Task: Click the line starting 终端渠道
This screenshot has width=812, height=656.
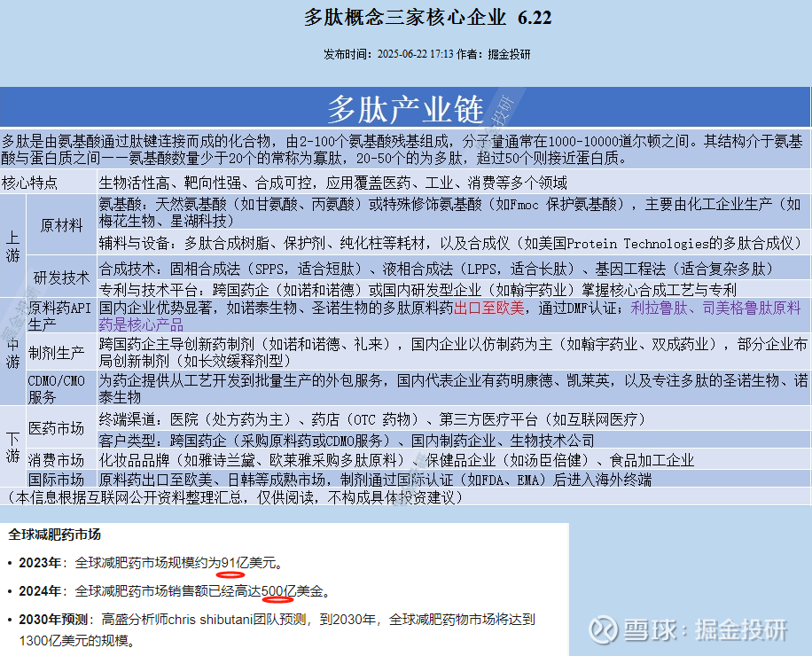Action: tap(372, 419)
